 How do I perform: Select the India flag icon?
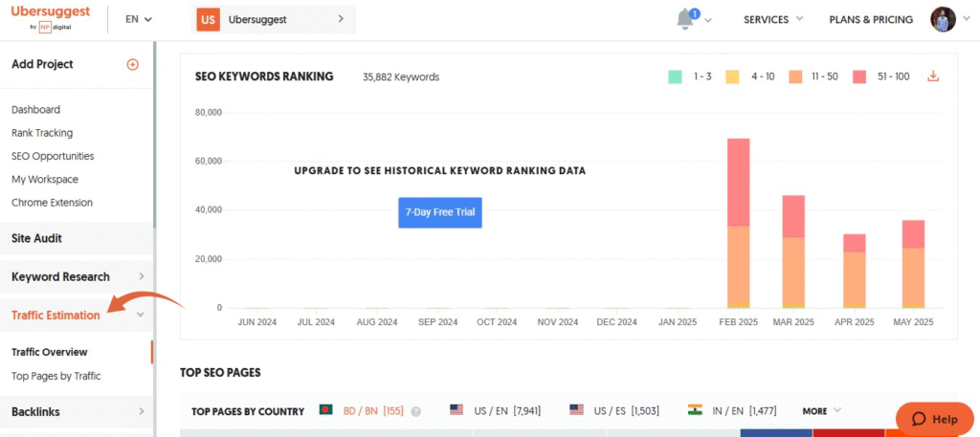pos(695,410)
